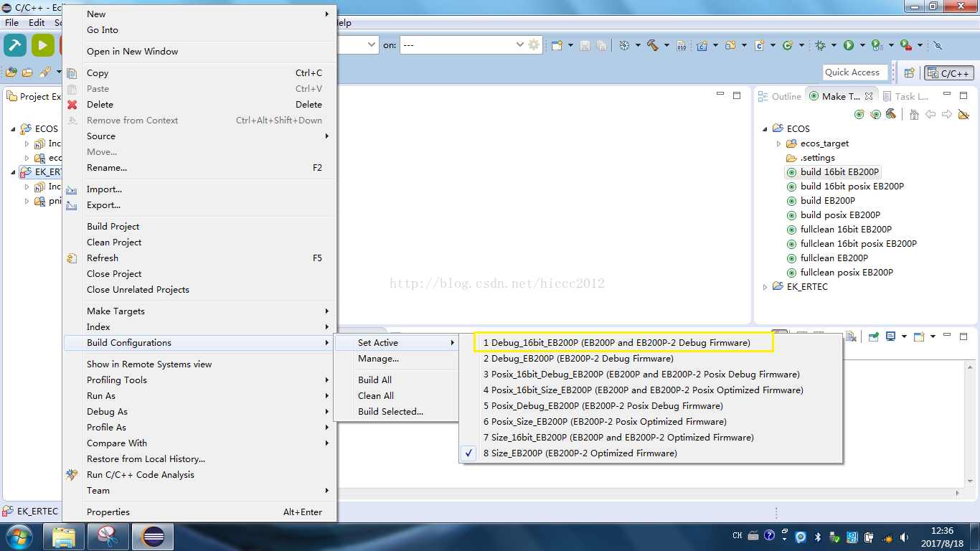This screenshot has height=551, width=980.
Task: Switch to the Outline tab
Action: 780,96
